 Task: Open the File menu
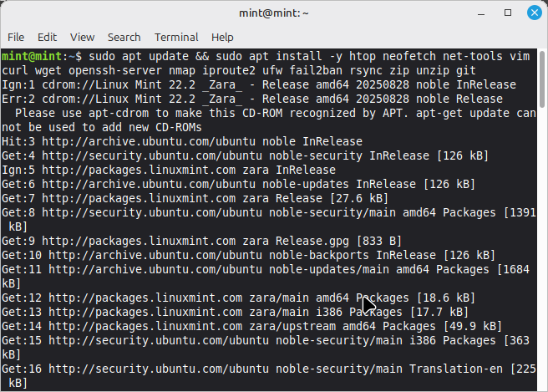point(16,38)
